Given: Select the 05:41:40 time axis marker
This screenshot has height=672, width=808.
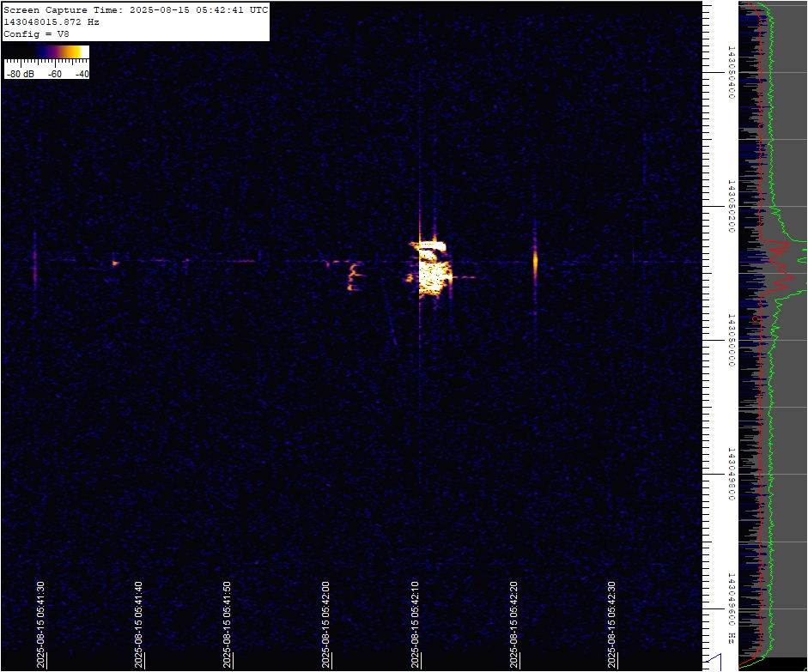Looking at the screenshot, I should click(138, 625).
